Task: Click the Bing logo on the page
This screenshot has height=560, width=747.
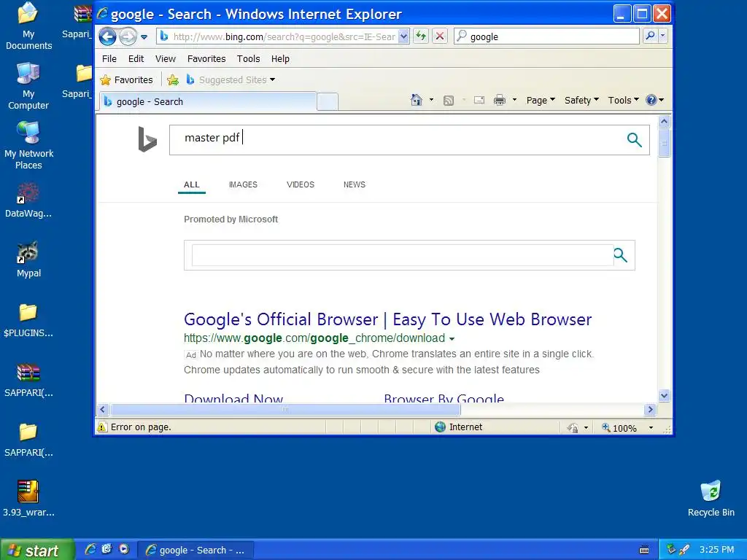Action: (147, 139)
